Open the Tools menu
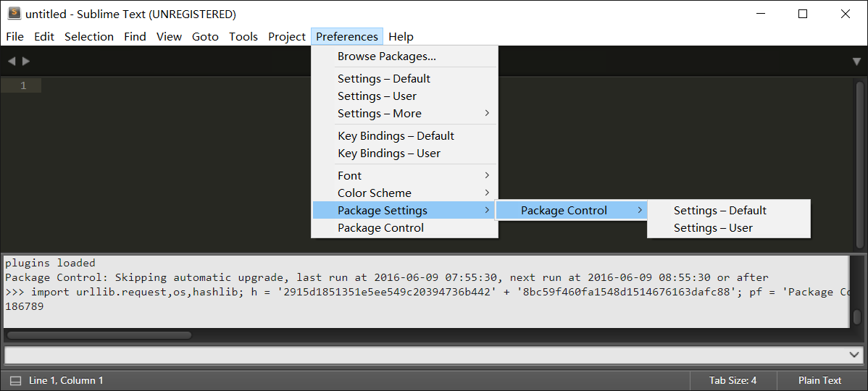The height and width of the screenshot is (391, 868). click(x=243, y=36)
